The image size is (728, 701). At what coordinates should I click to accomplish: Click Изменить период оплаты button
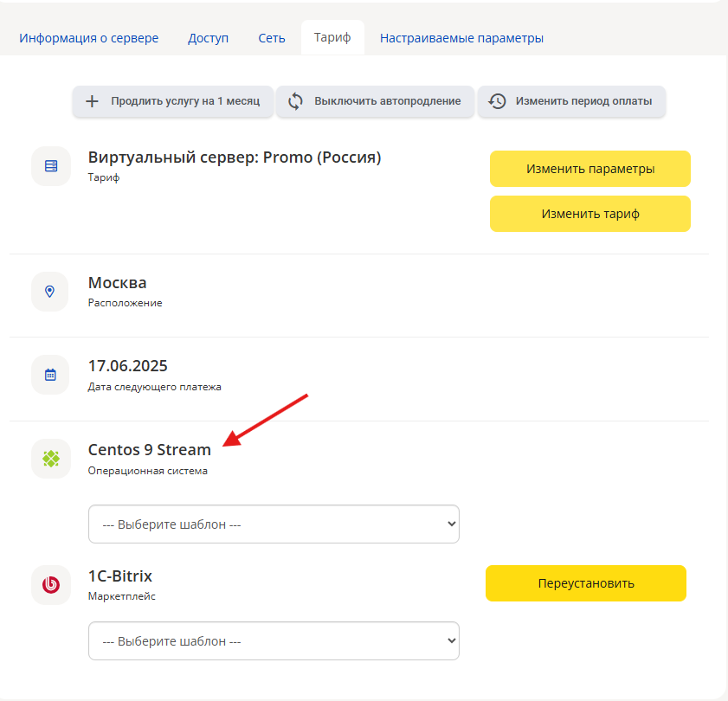click(x=572, y=101)
